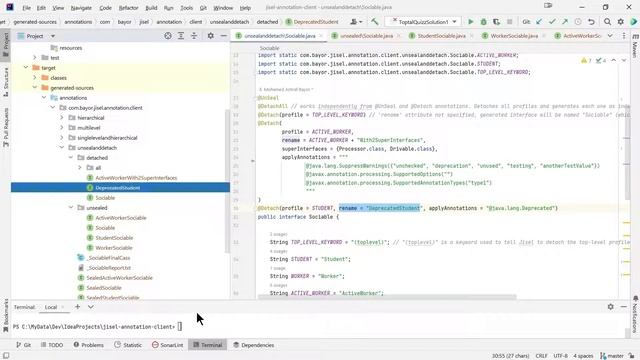
Task: Open the Build menu
Action: click(151, 8)
